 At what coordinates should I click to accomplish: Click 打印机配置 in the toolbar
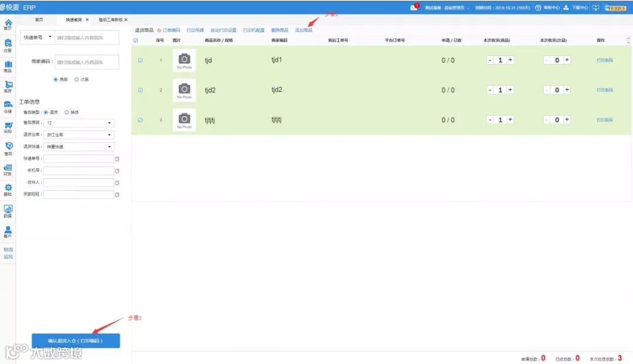(x=254, y=30)
